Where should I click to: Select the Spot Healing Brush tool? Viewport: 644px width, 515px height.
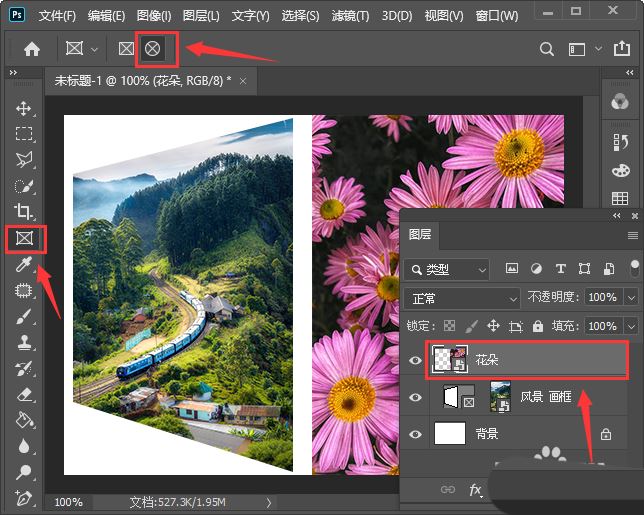[x=23, y=291]
